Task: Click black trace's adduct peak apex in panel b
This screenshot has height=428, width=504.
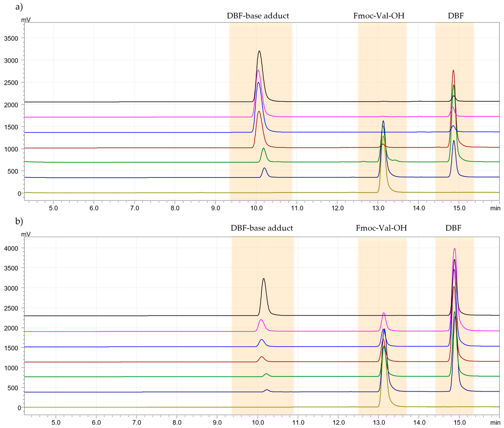Action: click(264, 279)
